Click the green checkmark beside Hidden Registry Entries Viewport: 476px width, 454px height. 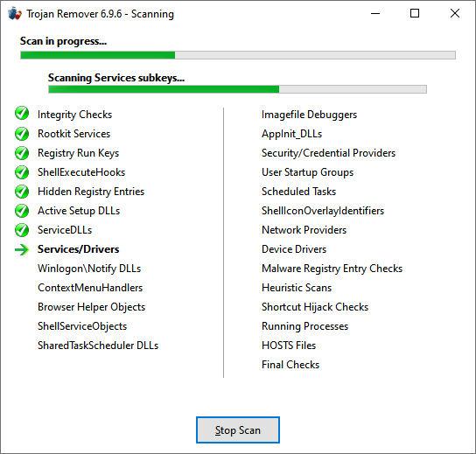pos(22,192)
